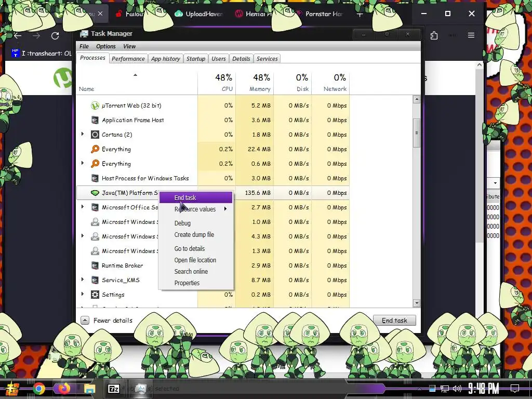
Task: Open 7-Zip from the taskbar
Action: tap(113, 389)
